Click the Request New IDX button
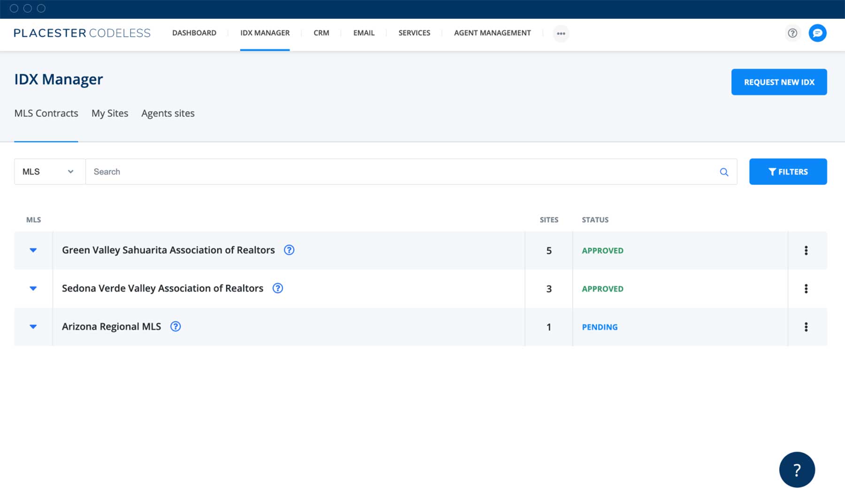Screen dimensions: 845x504 tap(779, 82)
